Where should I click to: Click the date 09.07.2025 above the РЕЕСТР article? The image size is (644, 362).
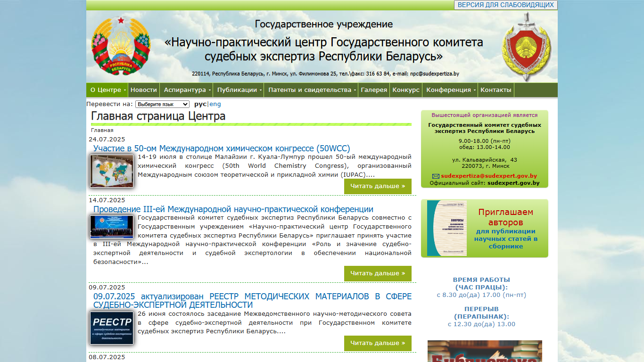107,287
